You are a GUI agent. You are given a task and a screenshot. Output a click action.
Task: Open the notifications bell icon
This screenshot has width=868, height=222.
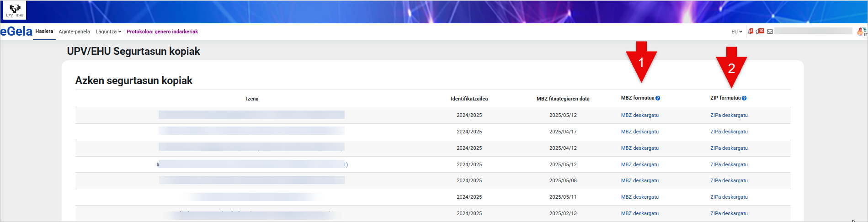tap(750, 32)
